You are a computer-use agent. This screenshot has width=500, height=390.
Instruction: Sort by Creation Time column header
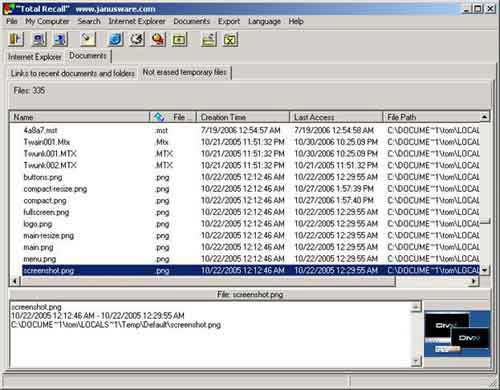coord(243,117)
